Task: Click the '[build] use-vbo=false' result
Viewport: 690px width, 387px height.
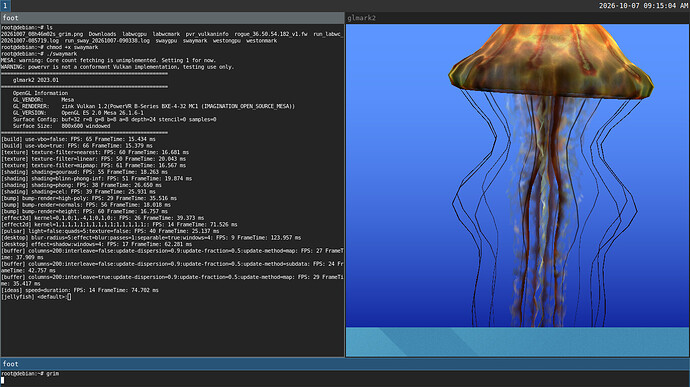Action: [x=78, y=139]
